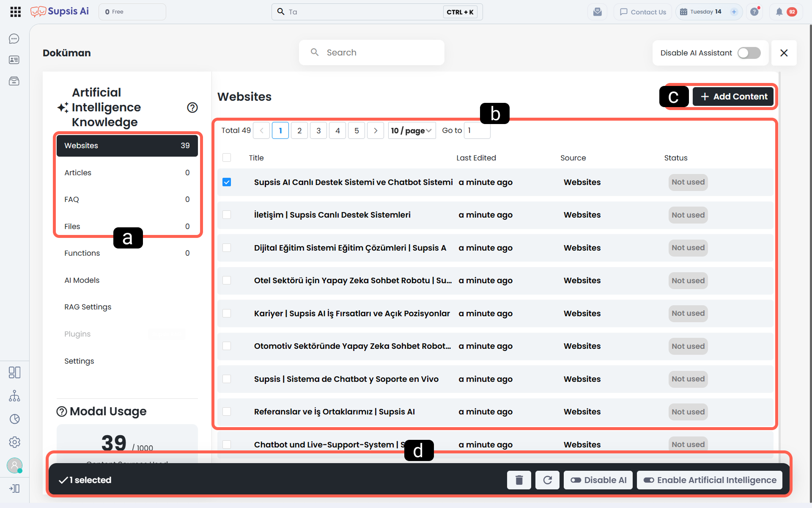Check the Kariyer | Supsis AI row checkbox
Image resolution: width=812 pixels, height=508 pixels.
click(x=227, y=313)
